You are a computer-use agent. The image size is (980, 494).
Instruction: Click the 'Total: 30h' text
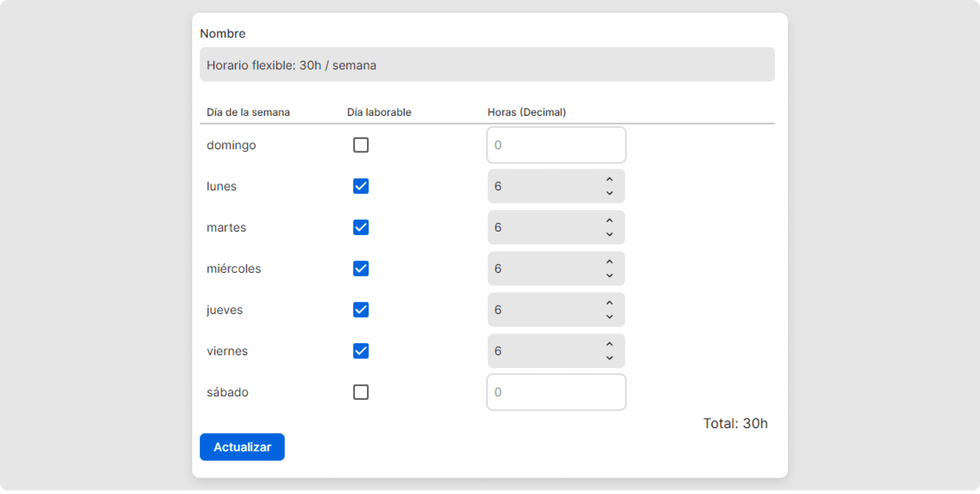[x=736, y=424]
